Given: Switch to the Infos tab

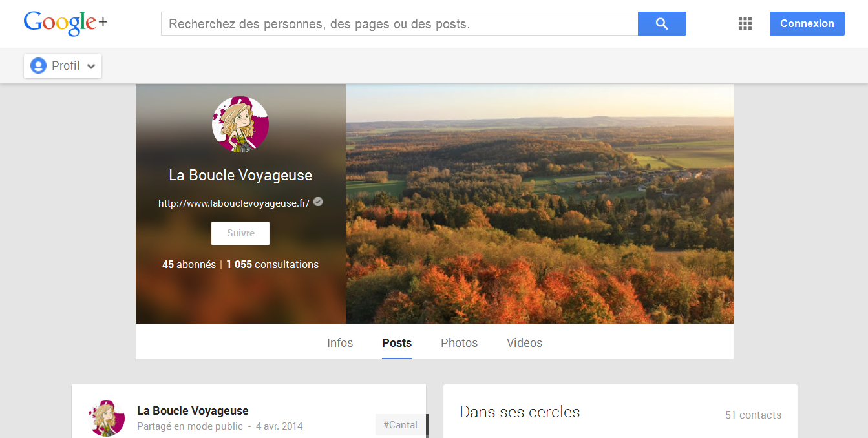Looking at the screenshot, I should tap(340, 343).
